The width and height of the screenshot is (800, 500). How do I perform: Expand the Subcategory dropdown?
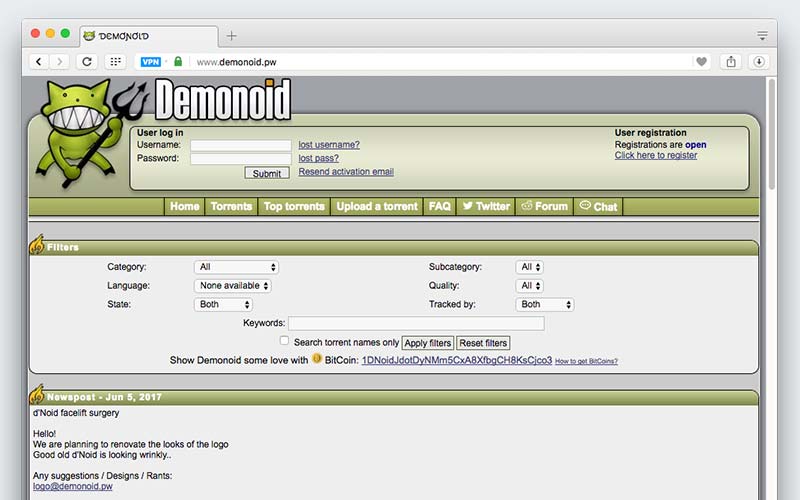(530, 267)
